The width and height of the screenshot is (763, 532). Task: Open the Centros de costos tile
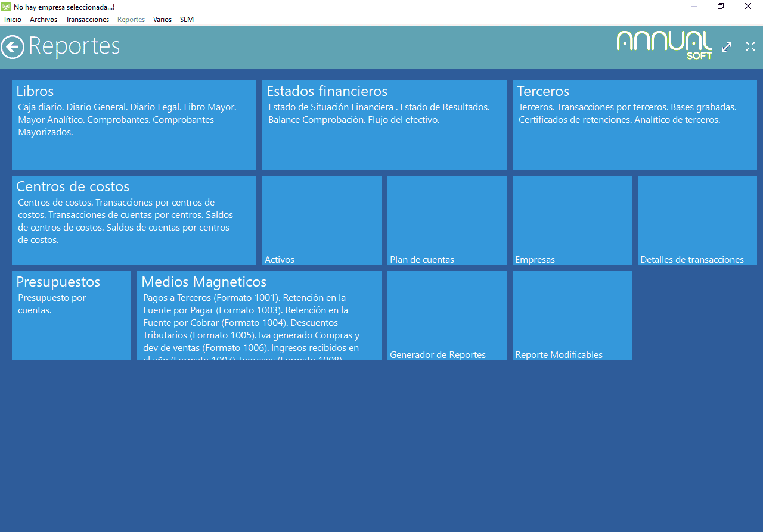(134, 220)
